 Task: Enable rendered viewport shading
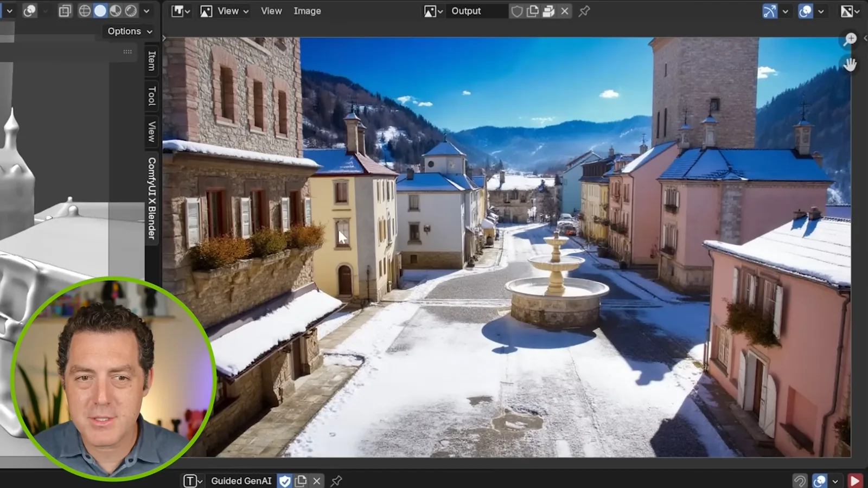point(131,11)
